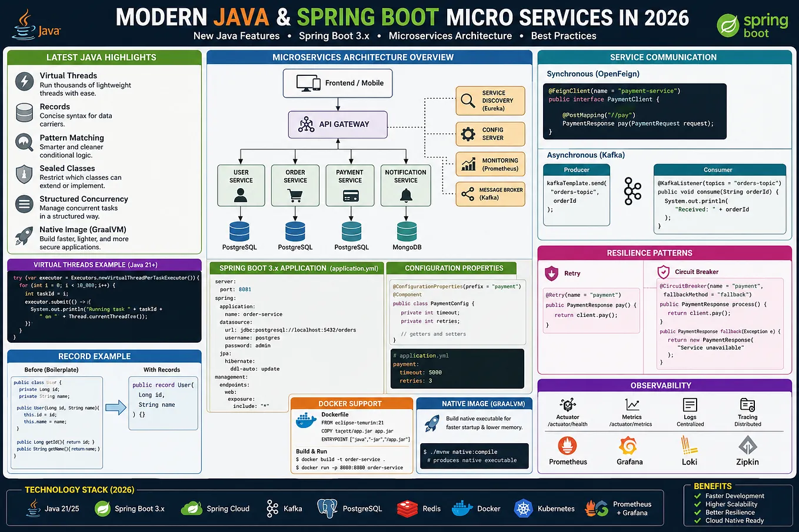Select the shield icon next to Retry
This screenshot has height=532, width=799.
coord(551,273)
